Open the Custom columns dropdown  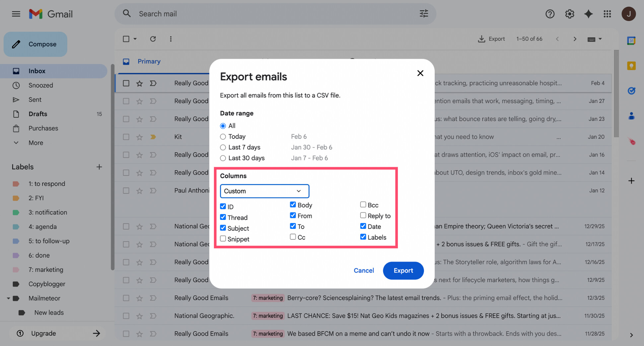tap(264, 191)
